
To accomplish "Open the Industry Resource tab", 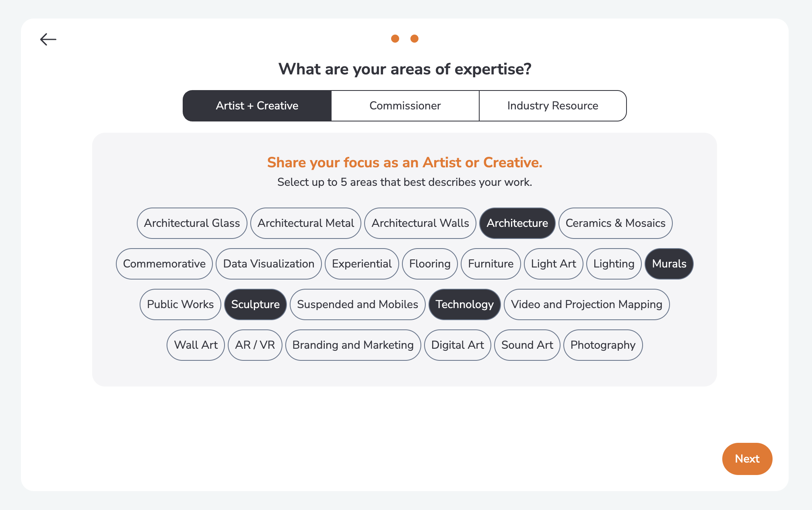I will [552, 106].
